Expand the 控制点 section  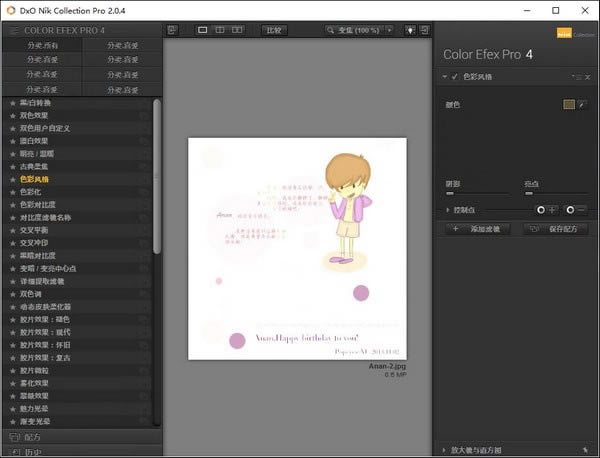click(447, 210)
